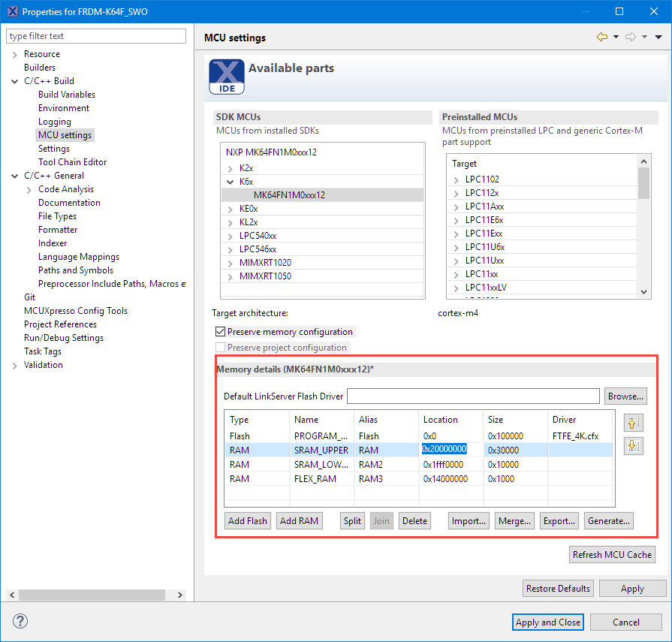Image resolution: width=672 pixels, height=642 pixels.
Task: Move memory entry down with arrow icon
Action: pos(632,445)
